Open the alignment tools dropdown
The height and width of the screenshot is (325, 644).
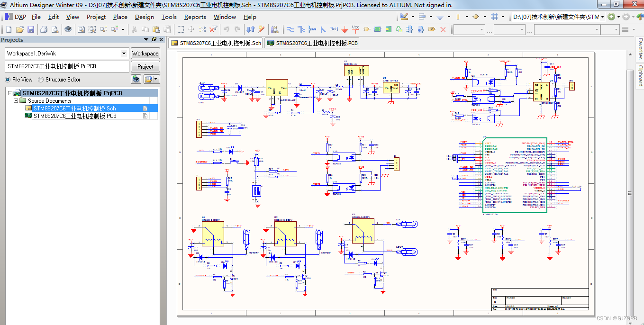[x=431, y=17]
